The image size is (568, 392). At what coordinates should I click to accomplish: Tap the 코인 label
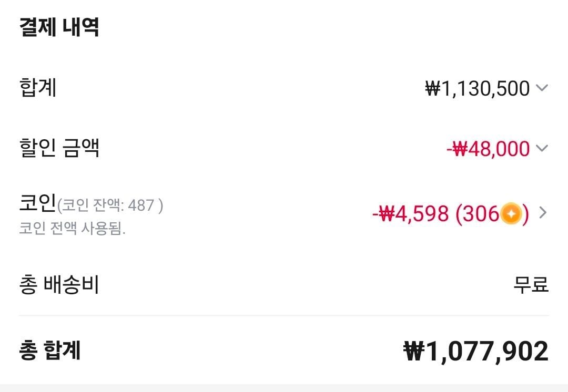point(37,204)
